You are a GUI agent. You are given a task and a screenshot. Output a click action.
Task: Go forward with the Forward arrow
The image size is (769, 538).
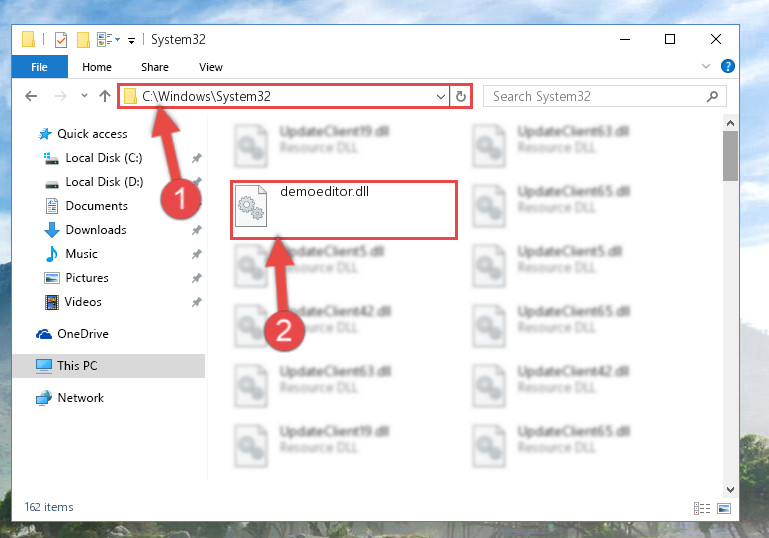point(60,96)
